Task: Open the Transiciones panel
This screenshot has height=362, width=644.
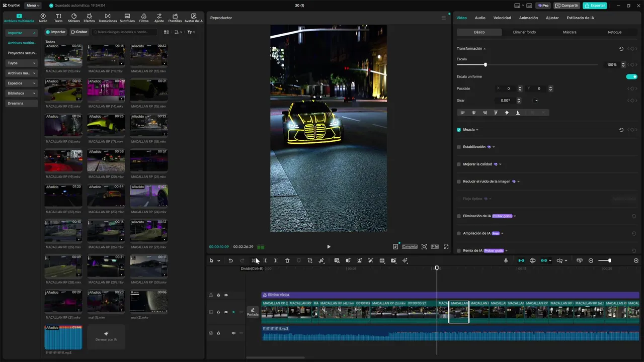Action: pos(108,18)
